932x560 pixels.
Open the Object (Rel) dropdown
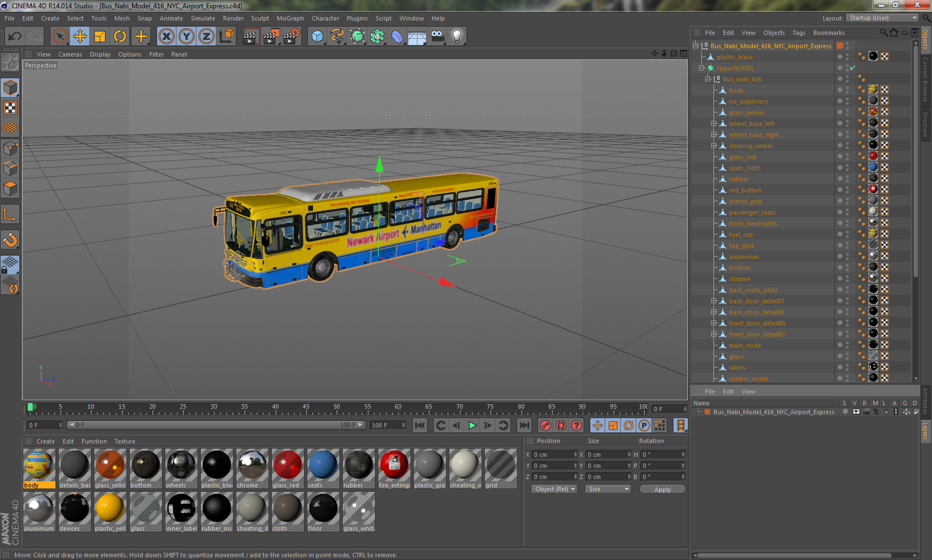point(555,489)
